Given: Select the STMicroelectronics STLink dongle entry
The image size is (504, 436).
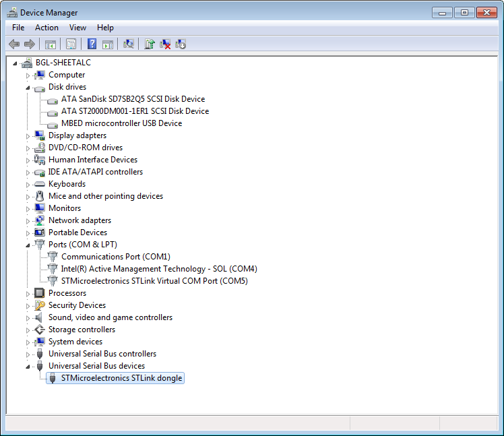Looking at the screenshot, I should click(121, 378).
